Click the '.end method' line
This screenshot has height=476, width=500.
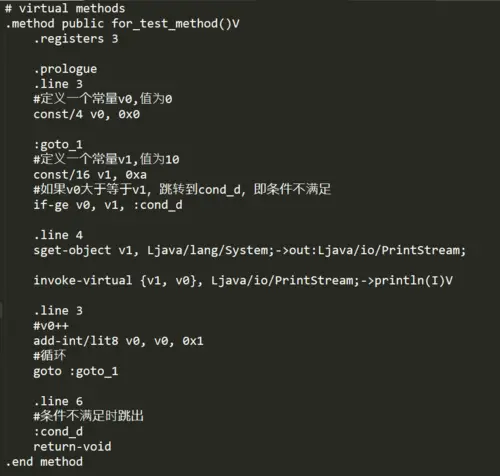44,462
